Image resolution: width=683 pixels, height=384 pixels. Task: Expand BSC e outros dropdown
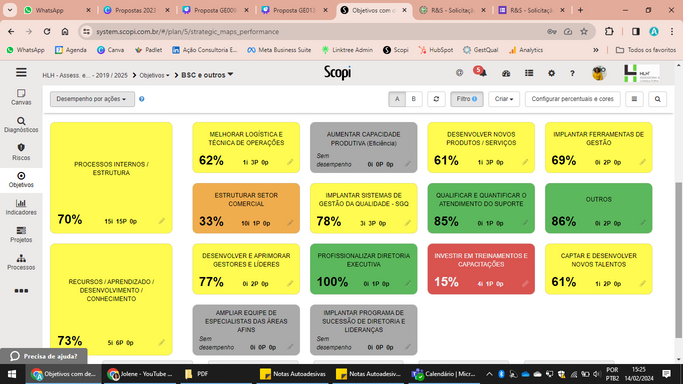click(x=207, y=75)
